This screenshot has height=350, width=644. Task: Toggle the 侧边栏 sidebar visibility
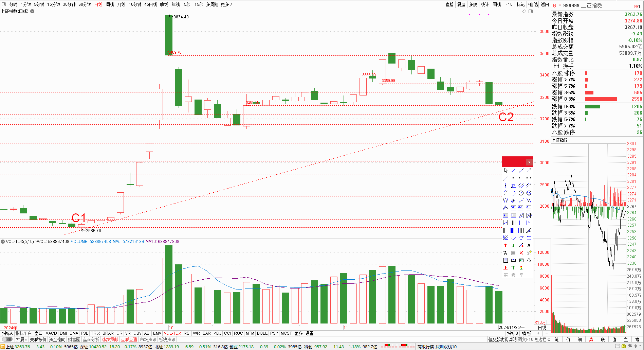click(x=542, y=339)
